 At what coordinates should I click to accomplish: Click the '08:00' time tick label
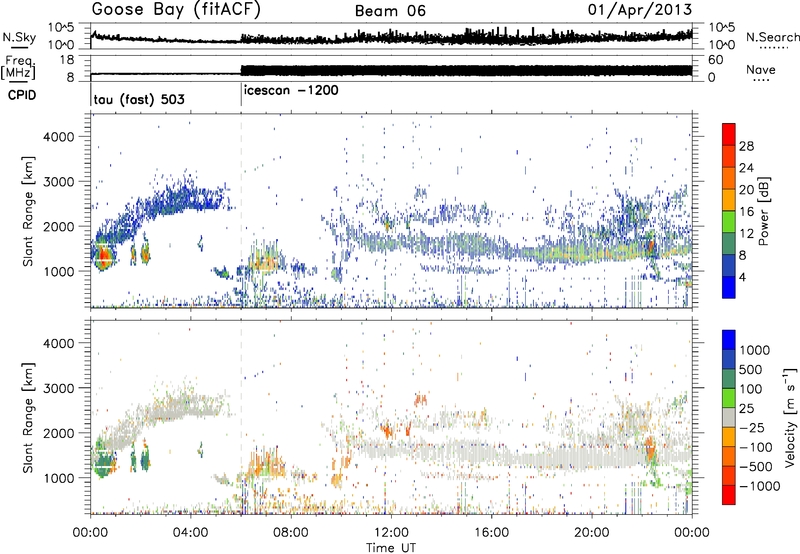pos(291,533)
